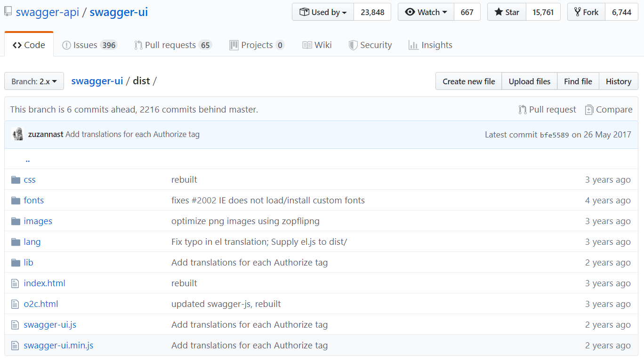
Task: Star the swagger-ui repository
Action: tap(507, 12)
